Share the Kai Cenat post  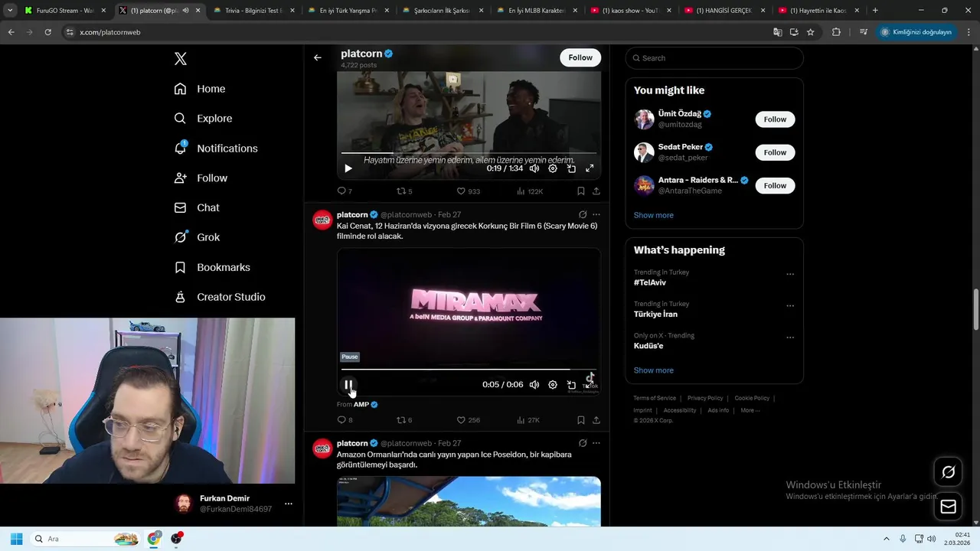(x=596, y=420)
